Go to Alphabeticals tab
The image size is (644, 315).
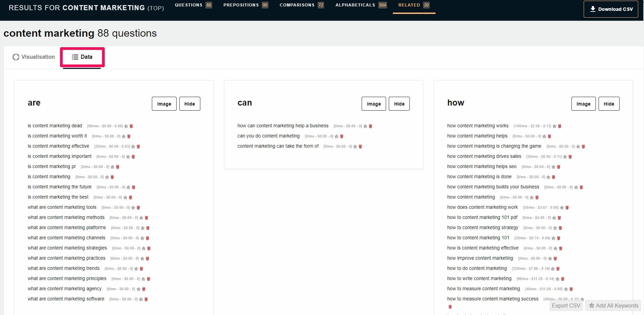pos(361,5)
